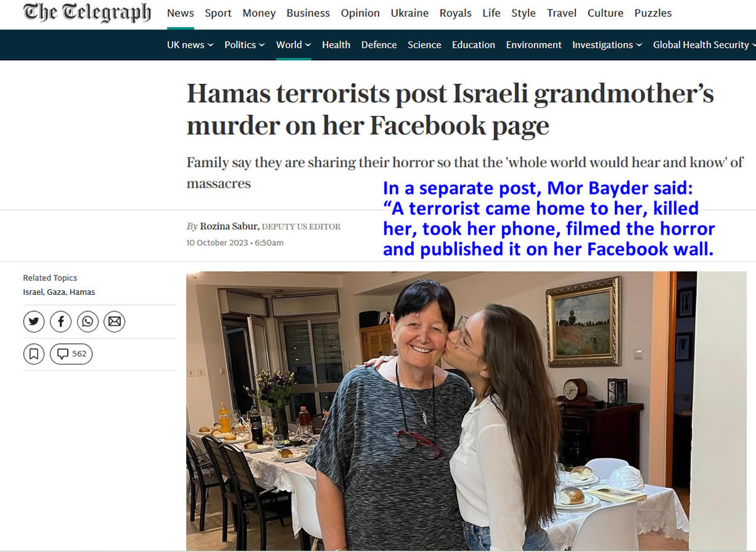Open the Hamas related topic link
This screenshot has height=552, width=756.
click(83, 292)
